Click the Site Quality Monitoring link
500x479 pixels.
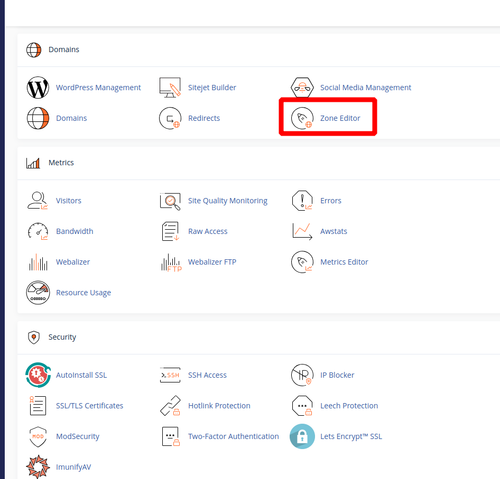(228, 201)
